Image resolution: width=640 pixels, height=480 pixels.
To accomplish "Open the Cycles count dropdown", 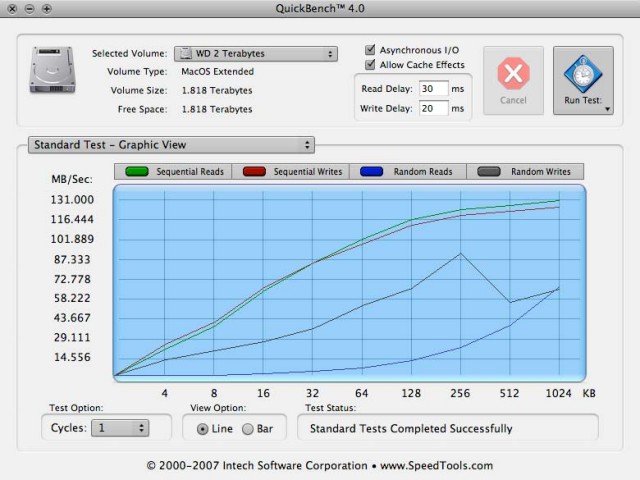I will [120, 428].
